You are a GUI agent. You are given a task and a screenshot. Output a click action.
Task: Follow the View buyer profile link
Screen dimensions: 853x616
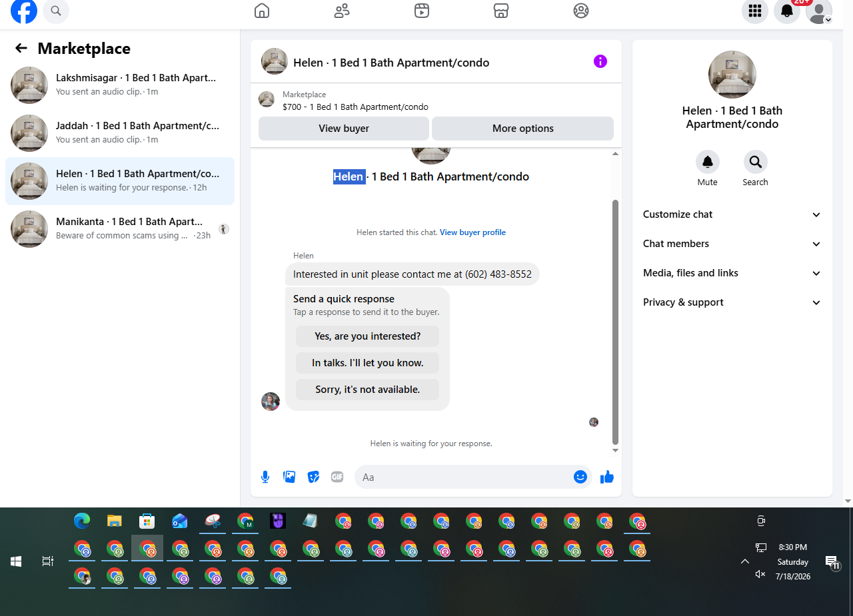point(472,232)
